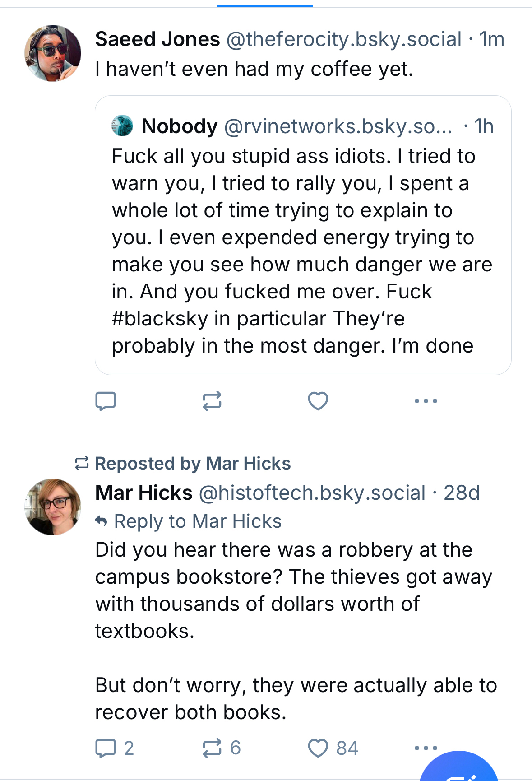532x781 pixels.
Task: Open Saeed Jones's profile avatar
Action: (x=53, y=53)
